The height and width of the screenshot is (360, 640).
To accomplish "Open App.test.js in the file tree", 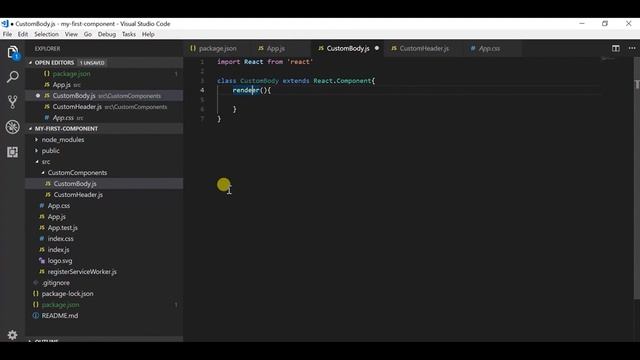I will (x=62, y=228).
